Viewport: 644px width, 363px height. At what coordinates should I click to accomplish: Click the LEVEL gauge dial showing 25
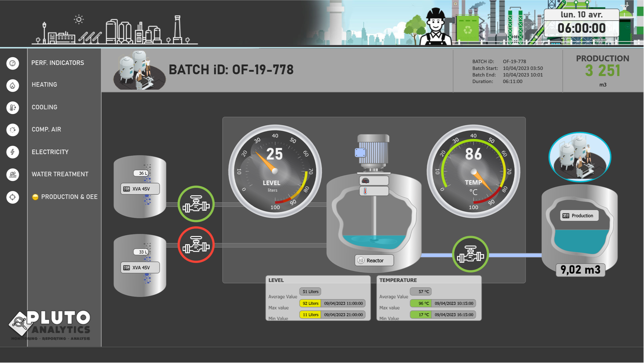click(x=275, y=171)
